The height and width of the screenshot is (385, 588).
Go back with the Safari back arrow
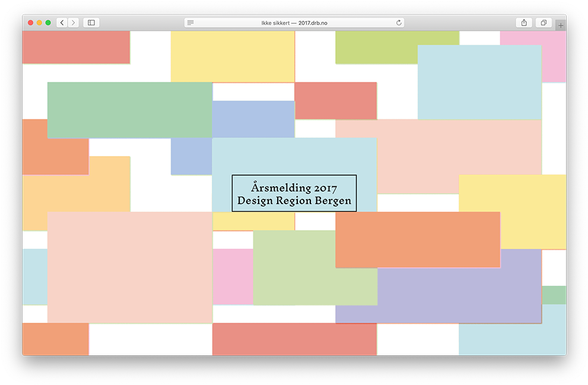click(x=62, y=23)
